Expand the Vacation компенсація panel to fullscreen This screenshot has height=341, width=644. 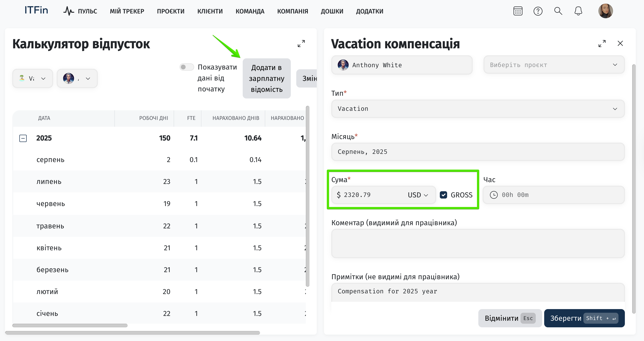pyautogui.click(x=602, y=44)
